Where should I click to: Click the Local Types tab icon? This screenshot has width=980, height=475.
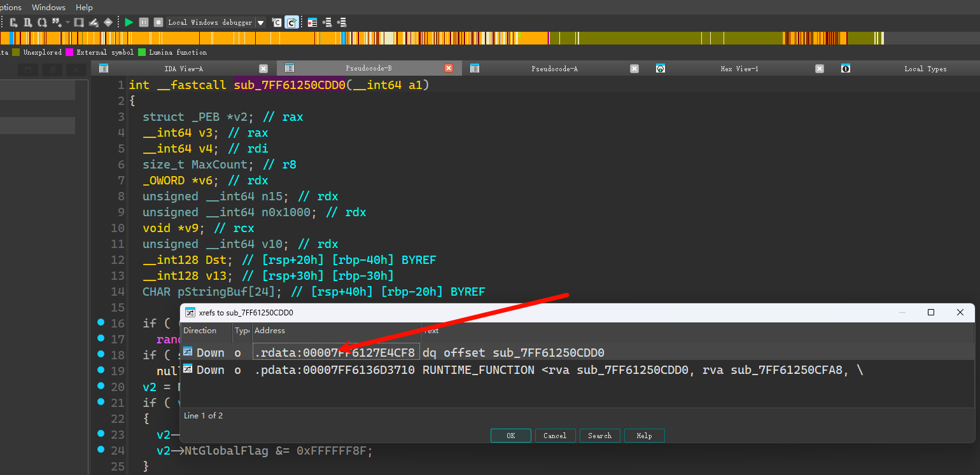click(846, 69)
